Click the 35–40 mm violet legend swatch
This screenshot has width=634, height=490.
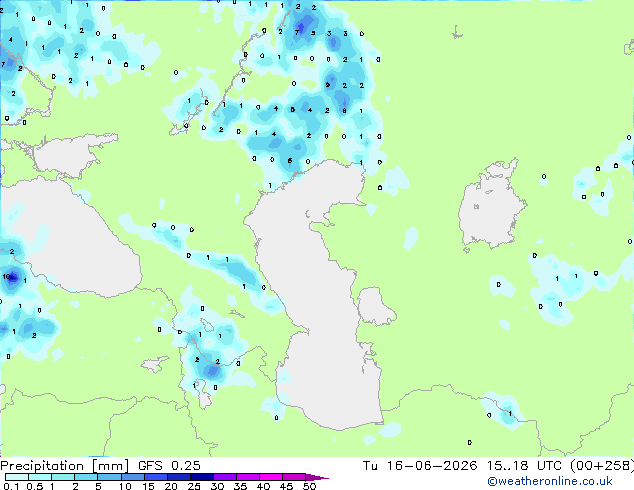247,477
